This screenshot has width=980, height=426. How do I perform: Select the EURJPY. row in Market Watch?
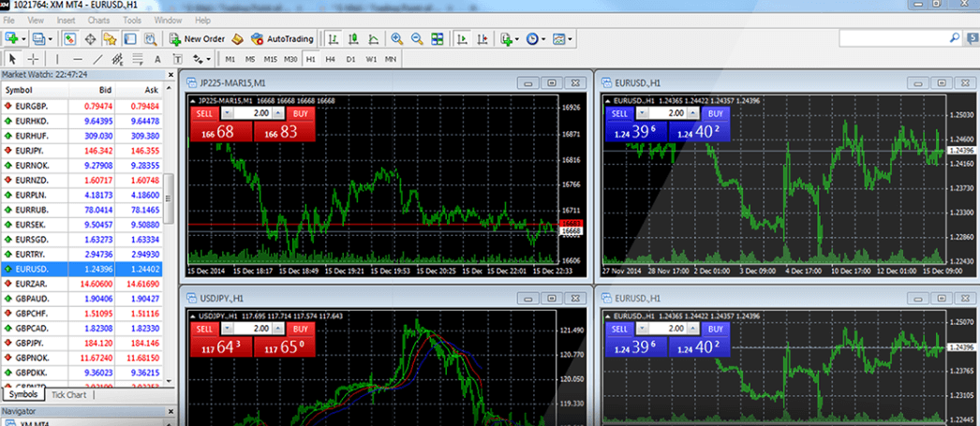82,151
